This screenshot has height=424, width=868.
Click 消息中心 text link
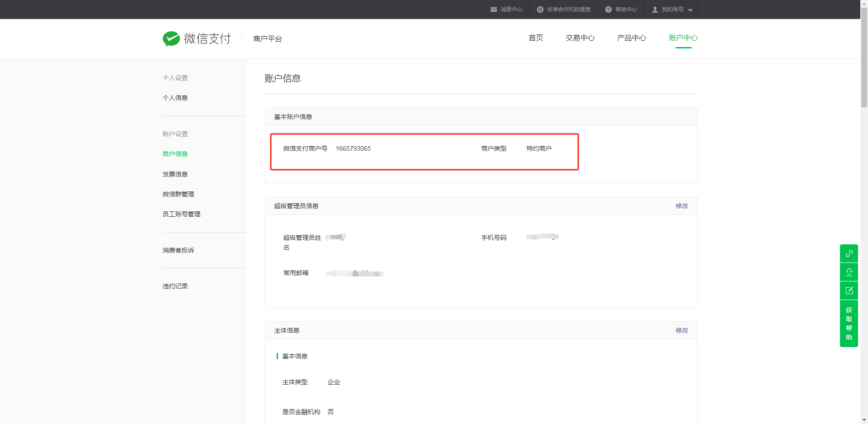511,10
